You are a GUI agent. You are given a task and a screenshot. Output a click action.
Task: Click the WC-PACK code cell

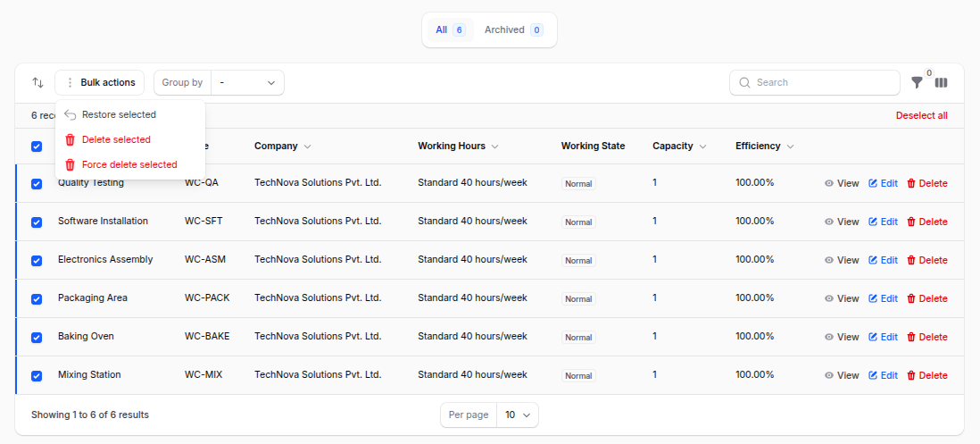pyautogui.click(x=207, y=297)
